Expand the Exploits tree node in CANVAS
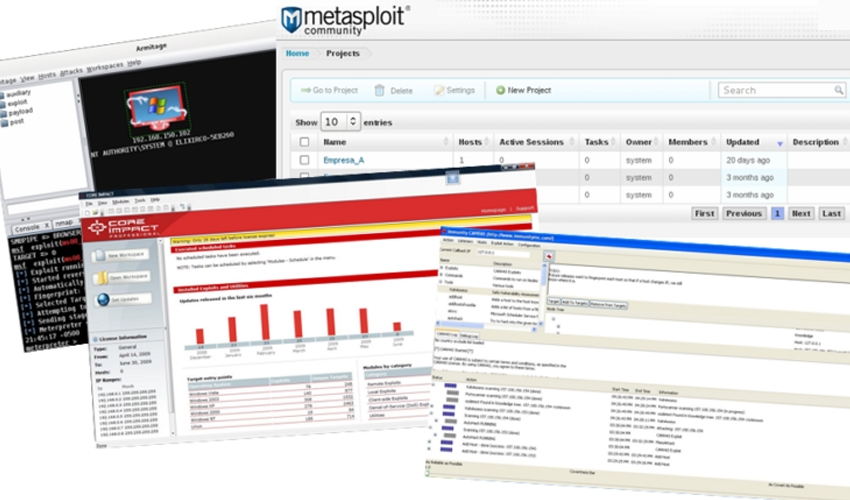 [x=441, y=268]
